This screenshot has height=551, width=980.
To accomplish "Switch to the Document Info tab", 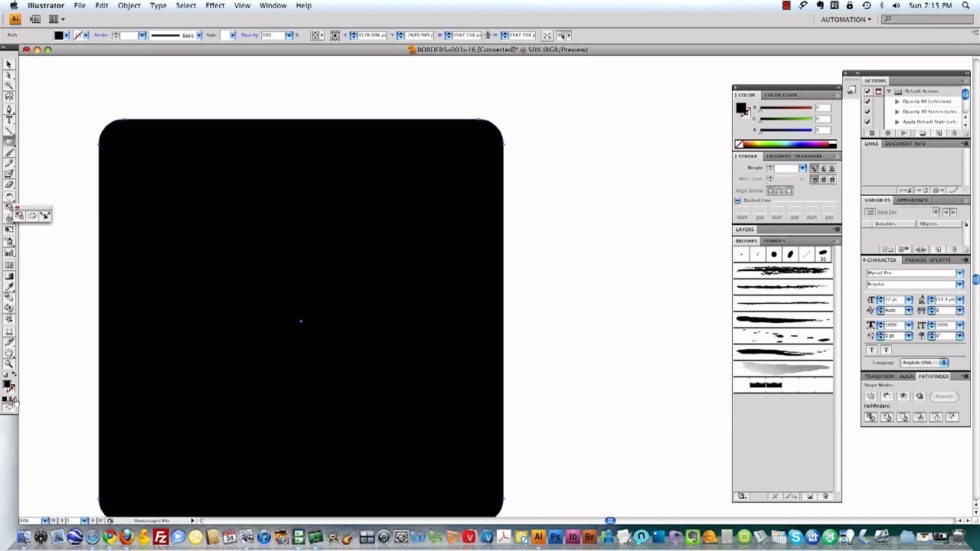I will (905, 144).
